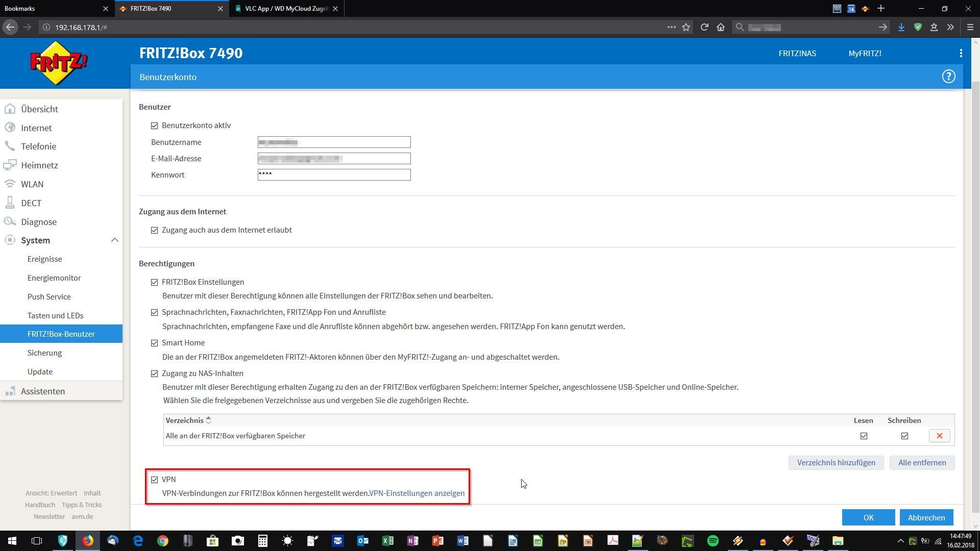The image size is (980, 551).
Task: Open Spotify from the taskbar
Action: [713, 541]
